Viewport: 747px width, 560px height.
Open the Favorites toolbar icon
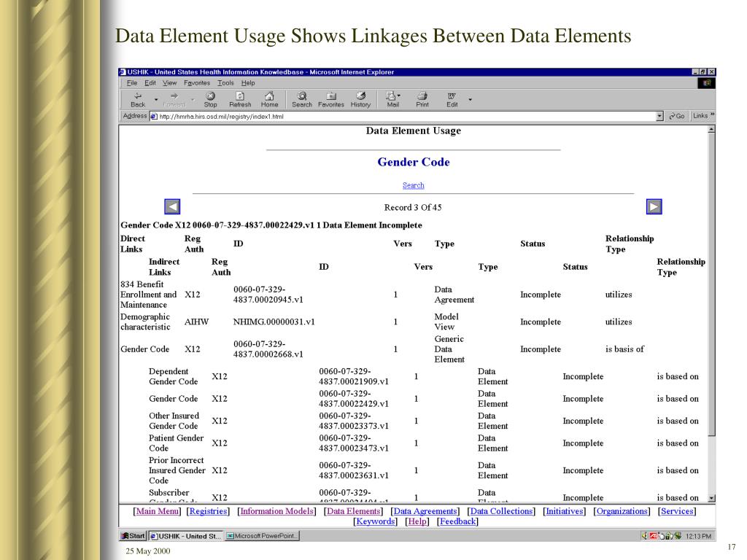[x=330, y=99]
